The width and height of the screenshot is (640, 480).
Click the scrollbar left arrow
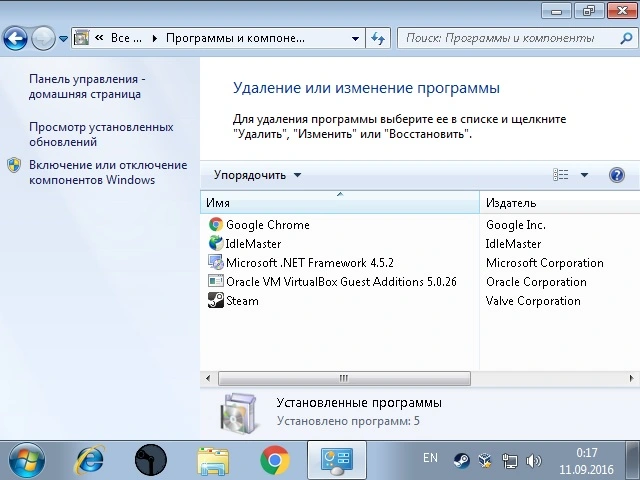[208, 378]
